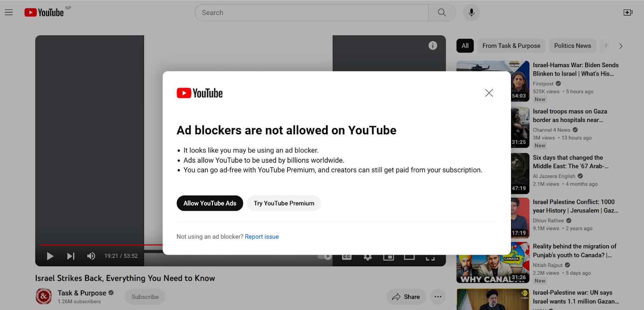644x310 pixels.
Task: Mute the video volume
Action: tap(91, 256)
